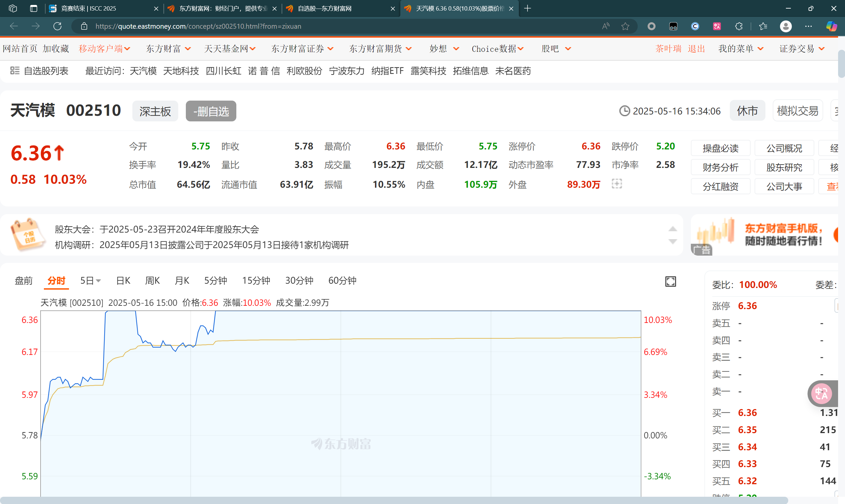
Task: Add page to favorites star icon
Action: point(625,26)
